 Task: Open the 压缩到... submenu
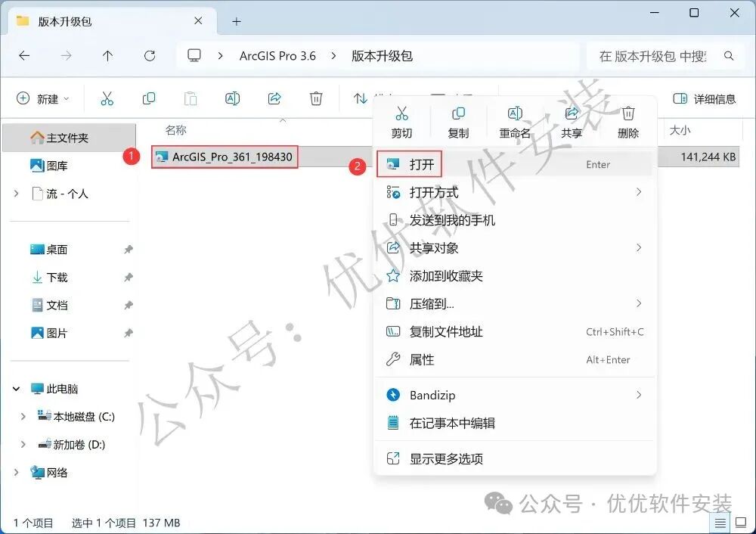coord(514,304)
